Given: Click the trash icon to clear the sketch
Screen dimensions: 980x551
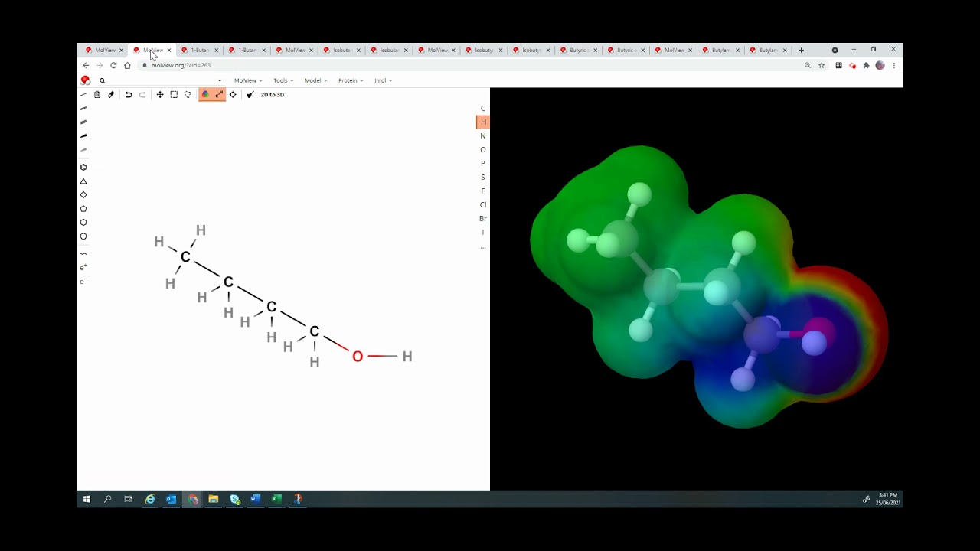Looking at the screenshot, I should (97, 94).
